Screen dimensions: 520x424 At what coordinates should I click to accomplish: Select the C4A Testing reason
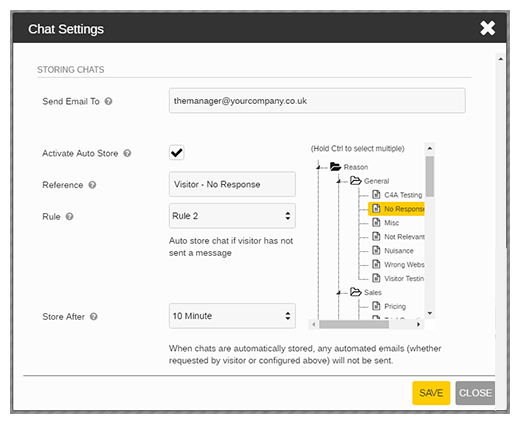[403, 195]
